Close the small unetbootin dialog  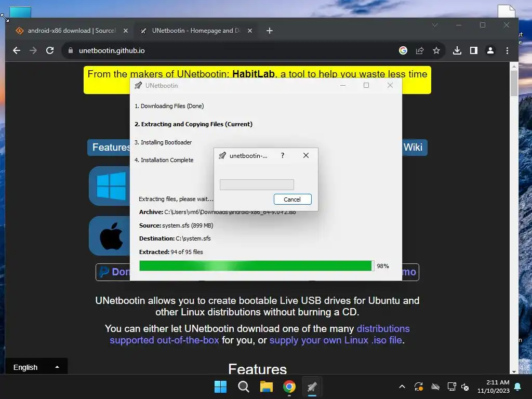pyautogui.click(x=305, y=155)
